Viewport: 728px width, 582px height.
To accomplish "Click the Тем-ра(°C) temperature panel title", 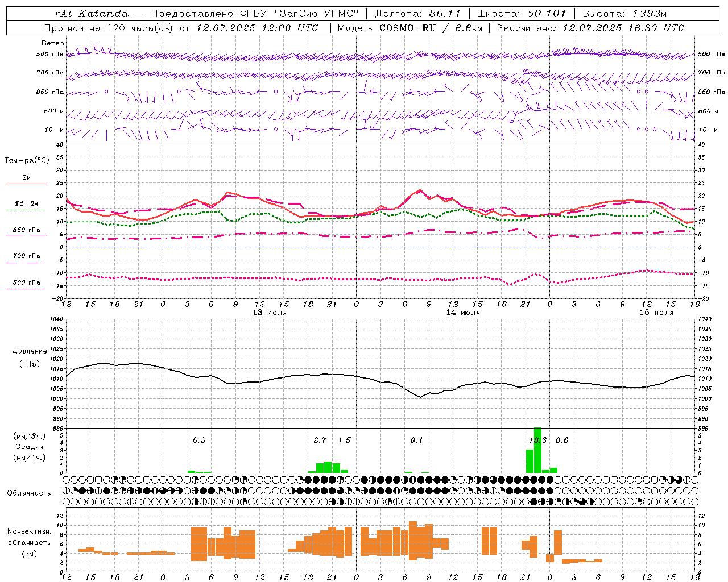I will pos(27,161).
